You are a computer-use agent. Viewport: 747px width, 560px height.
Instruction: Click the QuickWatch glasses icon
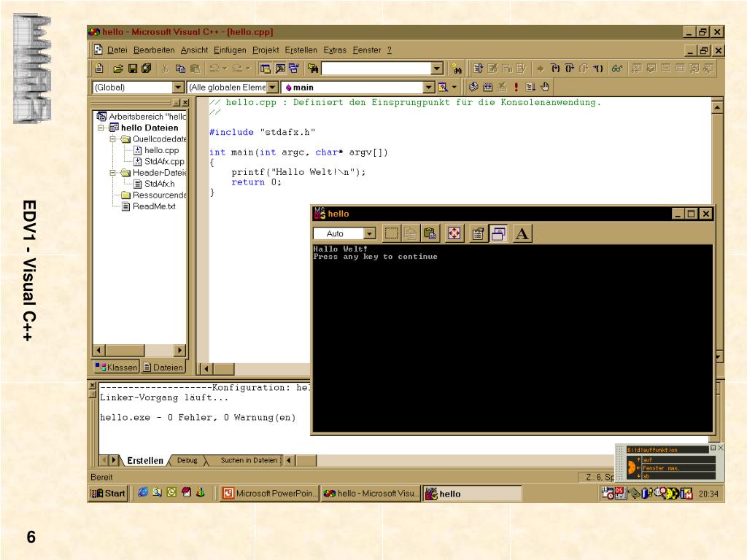(x=617, y=69)
